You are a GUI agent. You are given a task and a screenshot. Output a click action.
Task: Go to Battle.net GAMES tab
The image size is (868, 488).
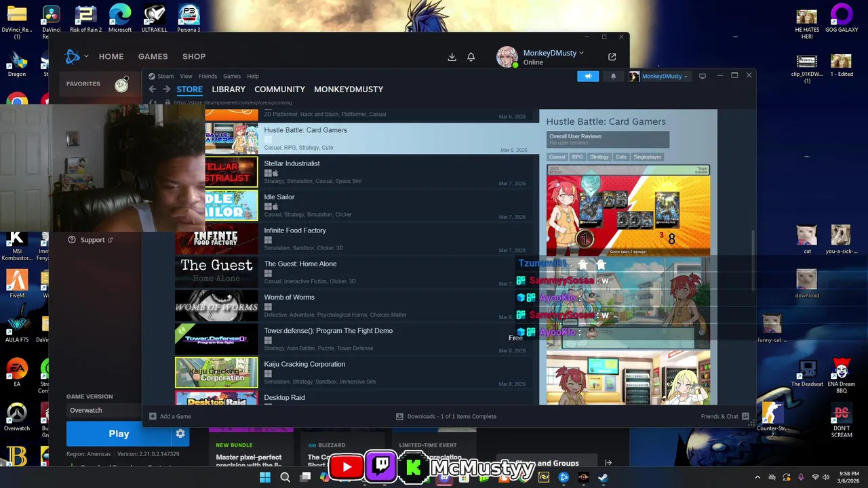point(153,56)
